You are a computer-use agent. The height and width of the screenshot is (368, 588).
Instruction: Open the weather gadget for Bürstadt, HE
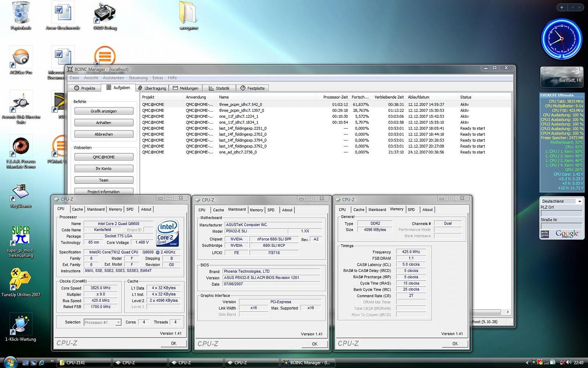click(562, 77)
